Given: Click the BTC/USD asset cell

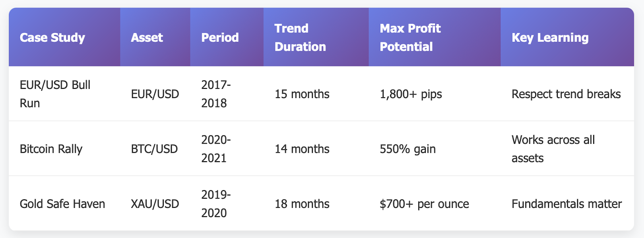Looking at the screenshot, I should coord(155,149).
